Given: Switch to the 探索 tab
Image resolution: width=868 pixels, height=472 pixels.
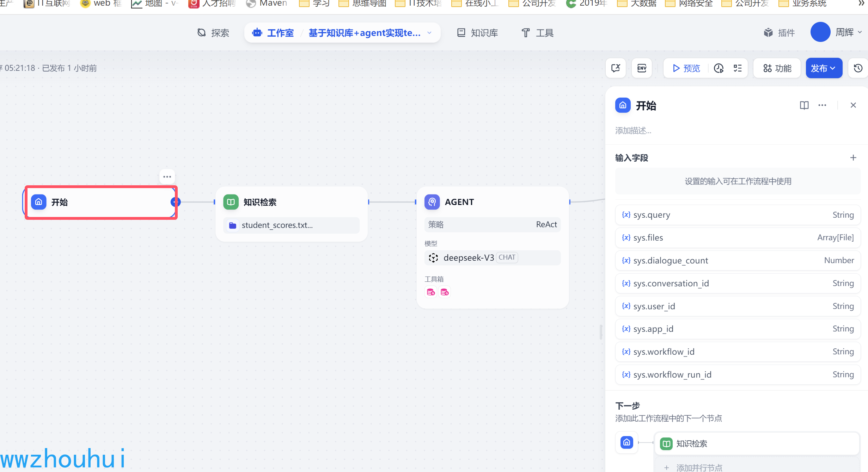Looking at the screenshot, I should point(213,33).
